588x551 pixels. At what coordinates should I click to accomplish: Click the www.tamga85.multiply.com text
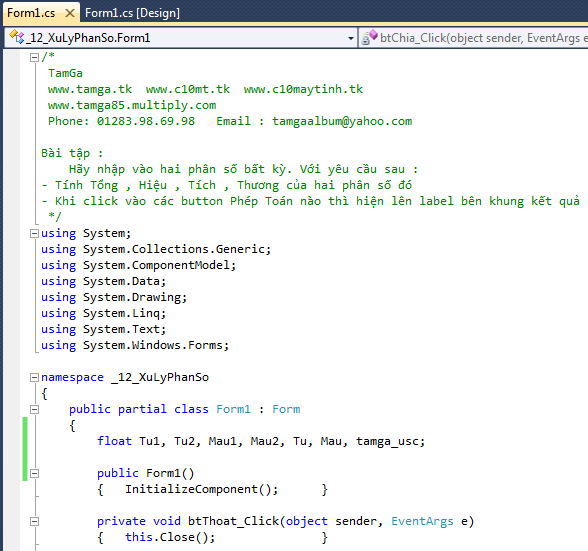click(x=132, y=105)
